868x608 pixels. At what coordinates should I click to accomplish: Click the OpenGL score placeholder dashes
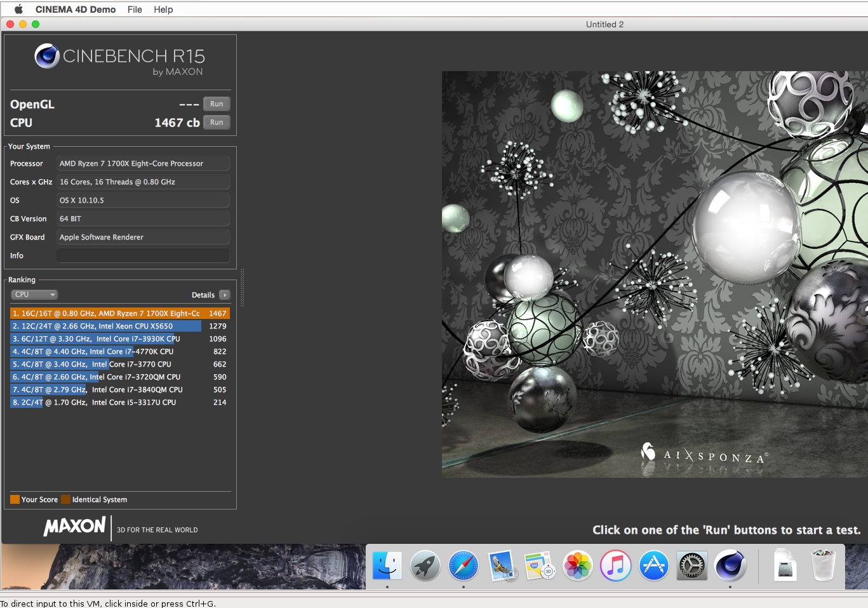(x=189, y=104)
